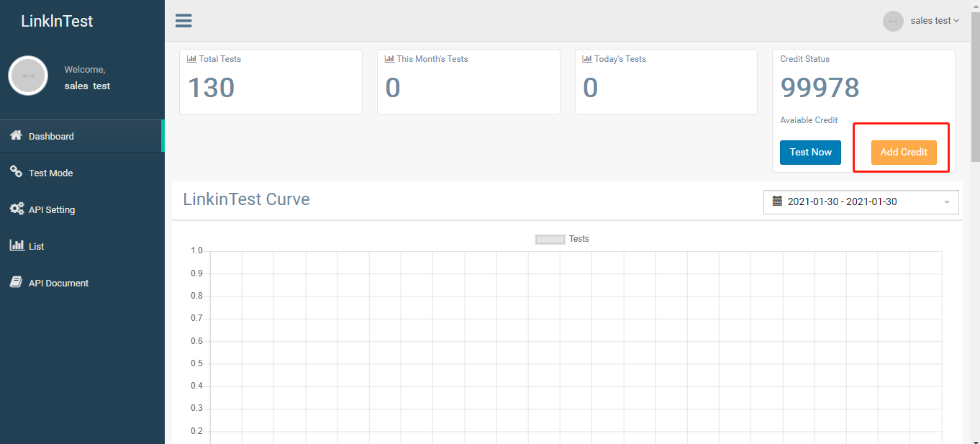The width and height of the screenshot is (980, 444).
Task: Click the API Setting gears icon
Action: 17,209
